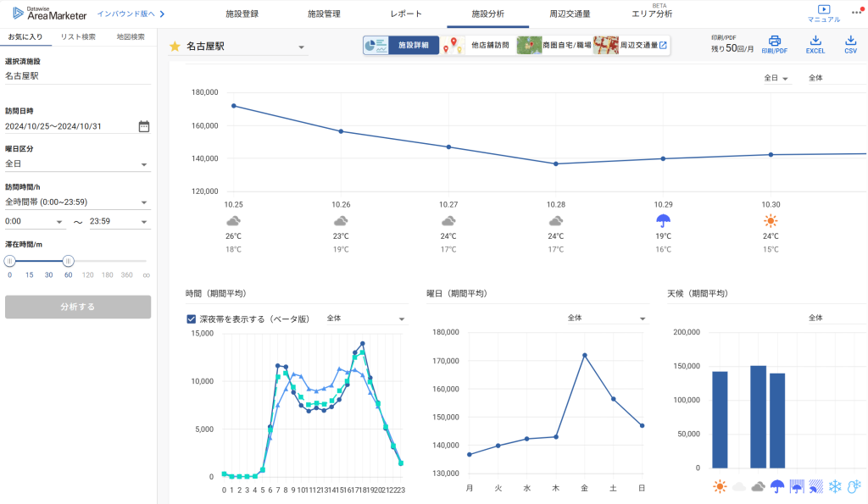The image size is (868, 504).
Task: Switch to 他店舗訪問 view
Action: (x=479, y=45)
